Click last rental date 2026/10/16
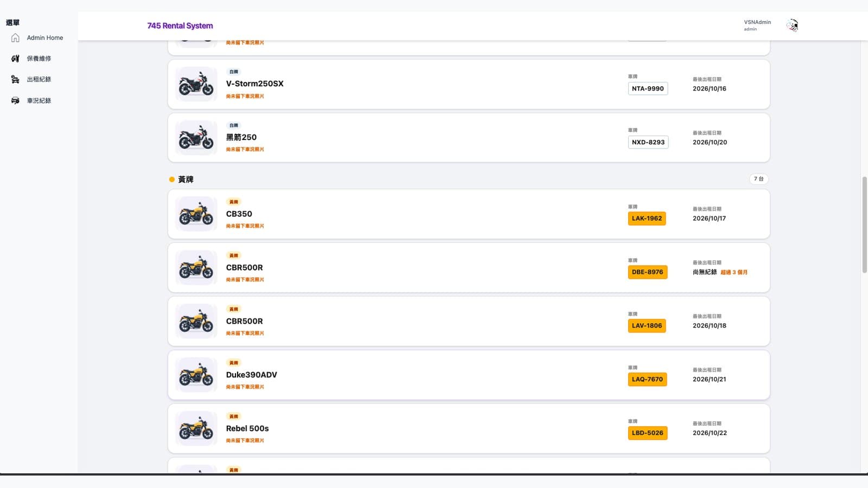The width and height of the screenshot is (868, 488). pos(709,88)
